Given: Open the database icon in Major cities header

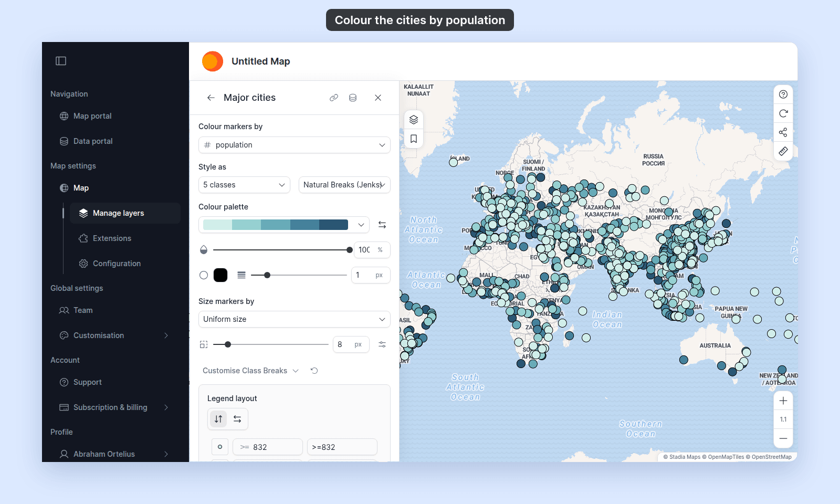Looking at the screenshot, I should click(x=353, y=98).
